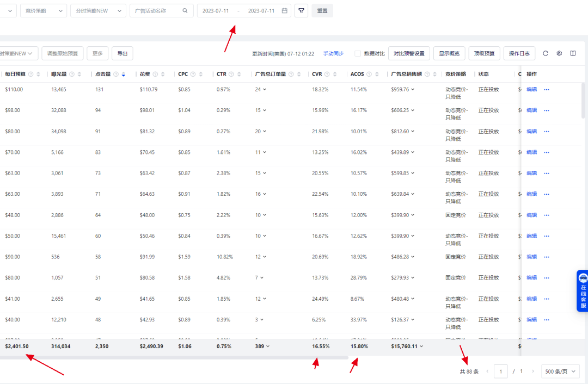This screenshot has width=588, height=384.
Task: Sort by 点击量 column arrows
Action: [124, 74]
